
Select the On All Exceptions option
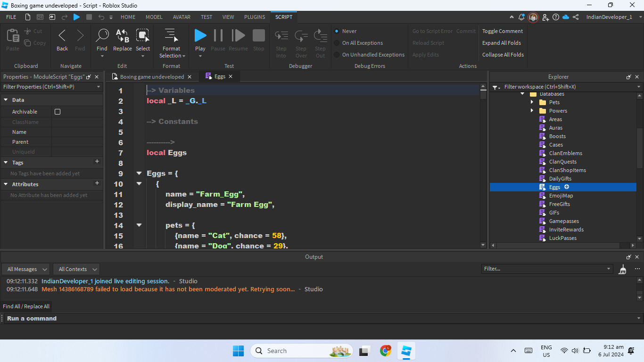pyautogui.click(x=337, y=43)
